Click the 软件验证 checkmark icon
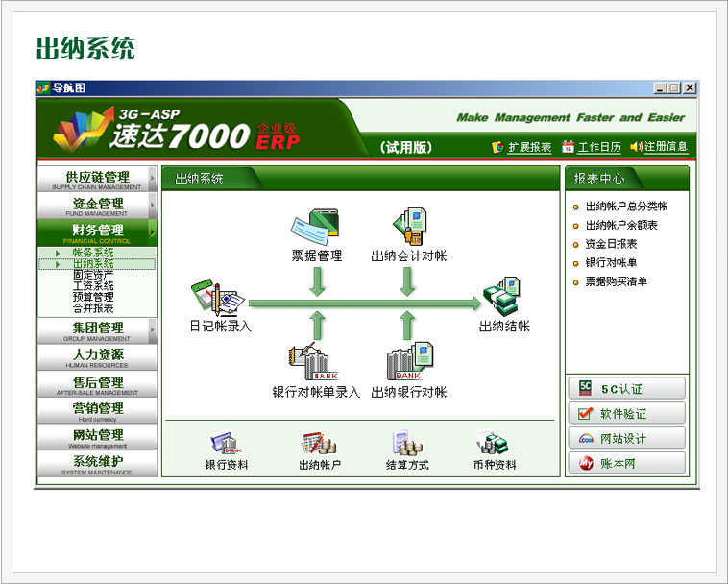The image size is (728, 584). [x=586, y=413]
